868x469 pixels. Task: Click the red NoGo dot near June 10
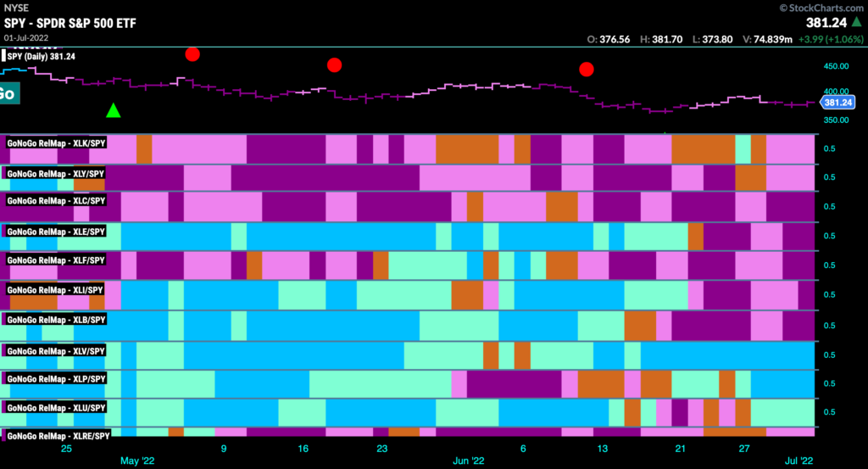587,70
